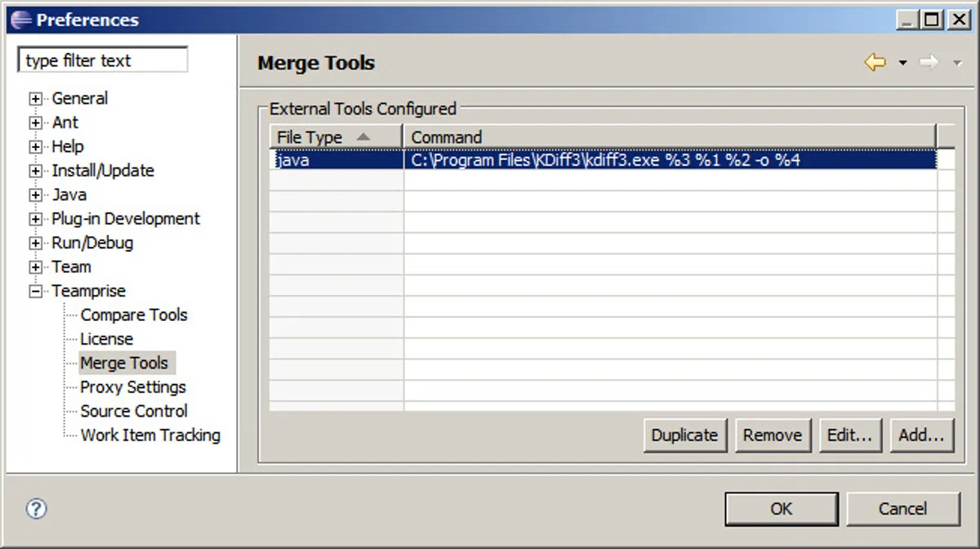Image resolution: width=980 pixels, height=549 pixels.
Task: Select General in the preferences tree
Action: tap(79, 98)
